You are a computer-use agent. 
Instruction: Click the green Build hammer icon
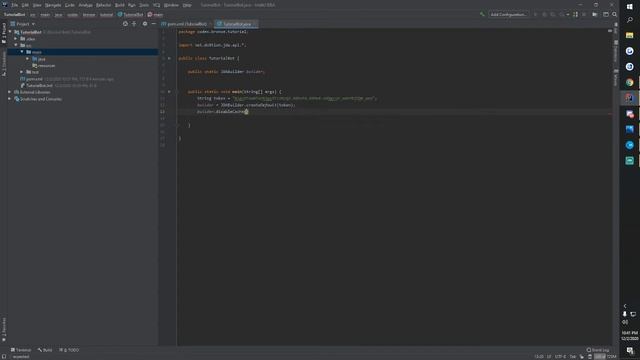[482, 14]
